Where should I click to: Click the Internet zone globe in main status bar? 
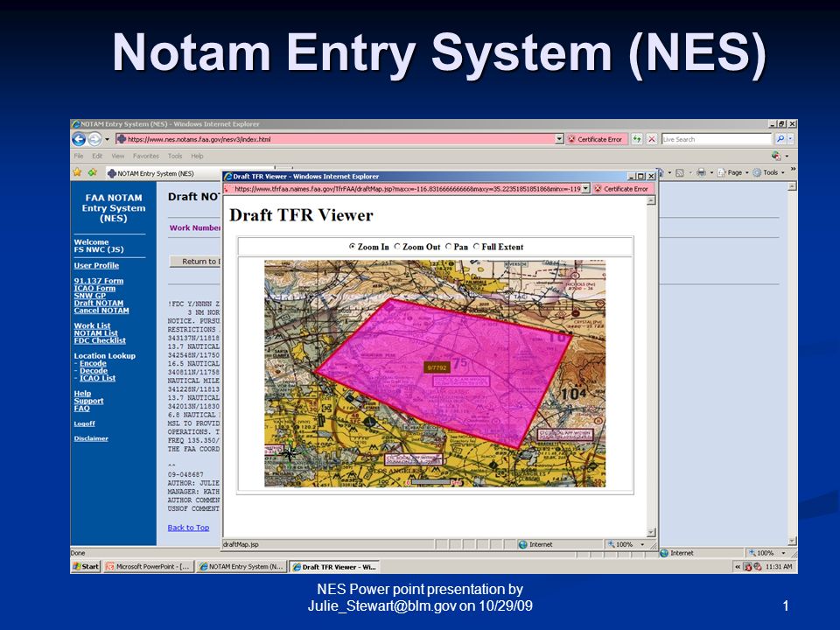664,553
